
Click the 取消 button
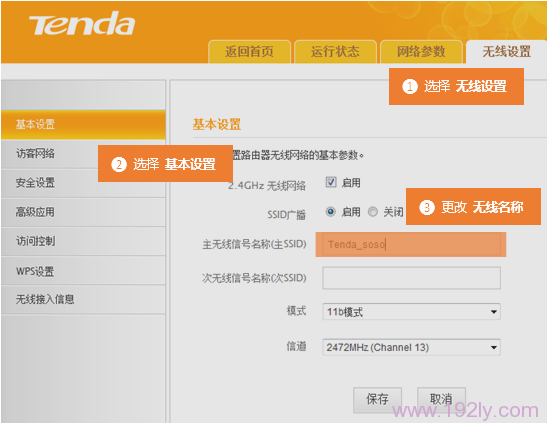[441, 399]
